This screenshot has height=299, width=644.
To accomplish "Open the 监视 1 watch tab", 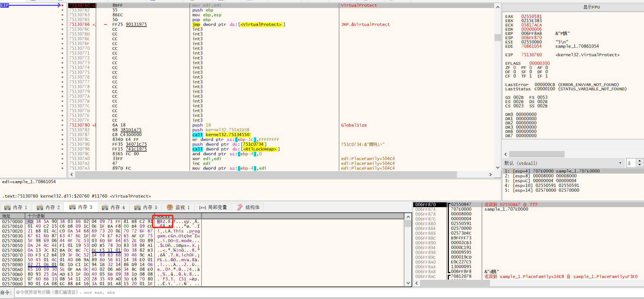I will coord(178,207).
